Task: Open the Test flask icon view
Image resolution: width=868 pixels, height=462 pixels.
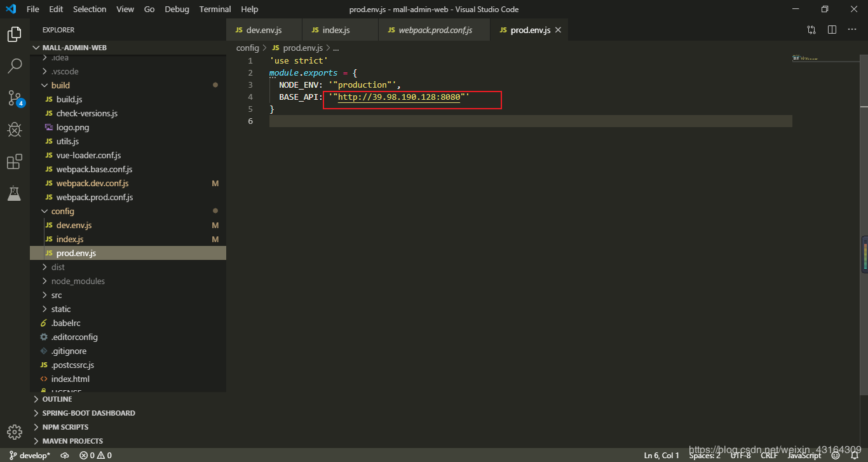Action: pyautogui.click(x=15, y=193)
